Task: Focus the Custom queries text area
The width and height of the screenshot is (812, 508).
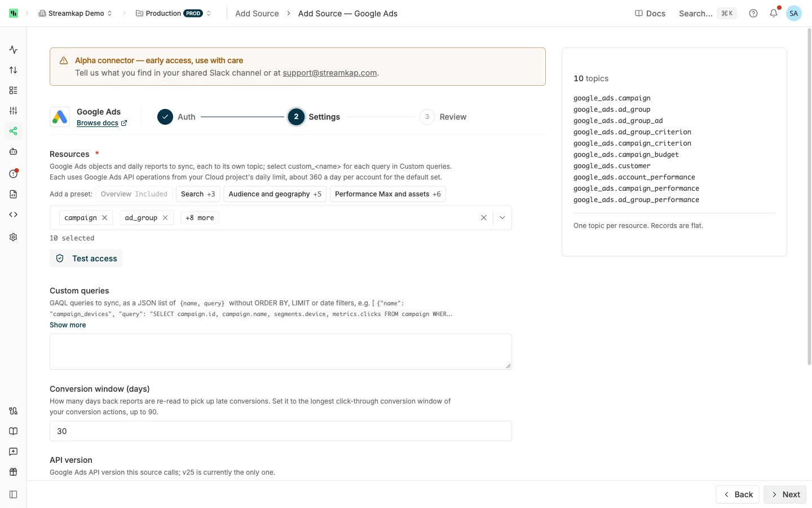Action: [x=281, y=352]
